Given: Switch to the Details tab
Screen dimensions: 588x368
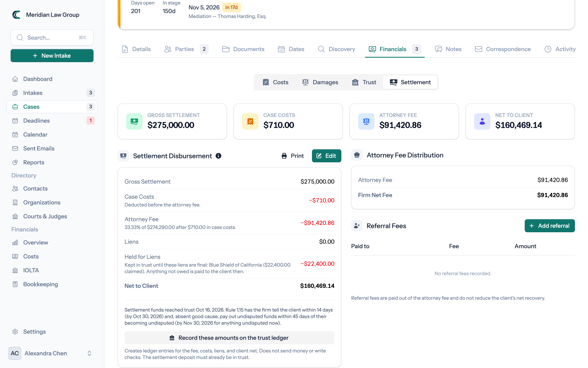Looking at the screenshot, I should click(x=136, y=49).
